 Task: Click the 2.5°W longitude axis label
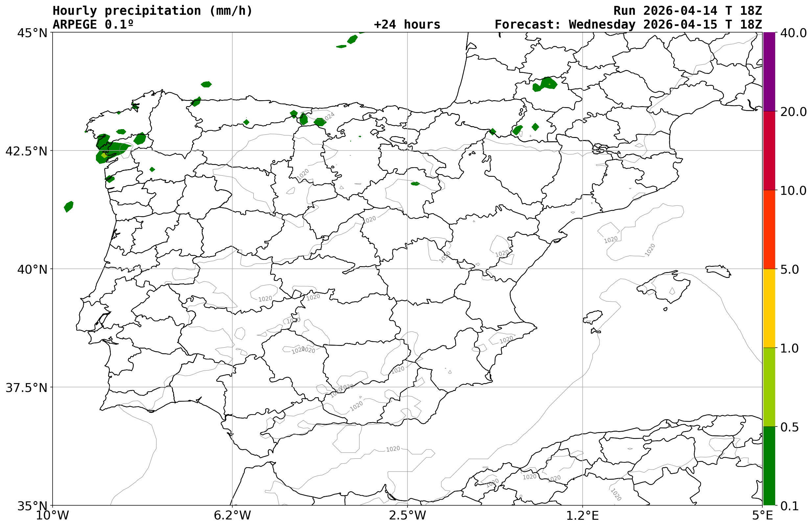coord(407,515)
